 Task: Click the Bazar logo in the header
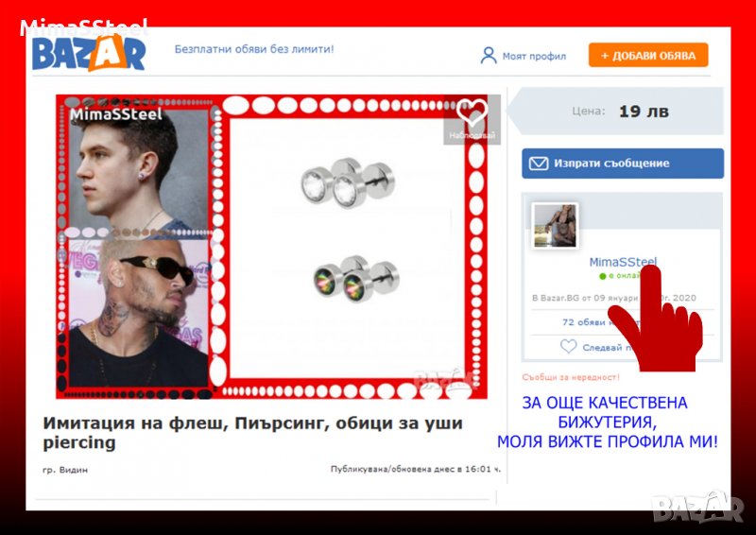pyautogui.click(x=89, y=55)
